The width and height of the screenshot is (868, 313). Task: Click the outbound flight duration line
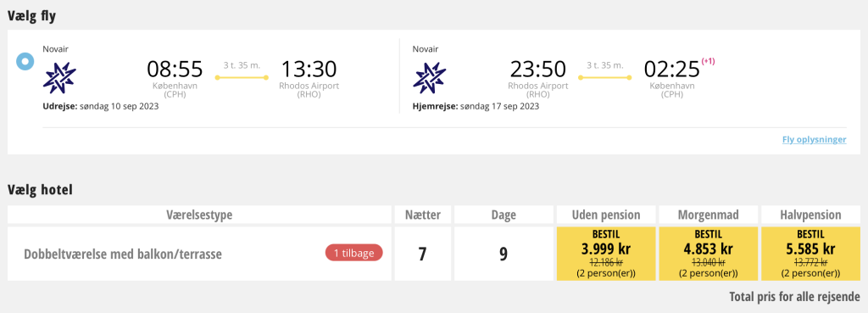(242, 77)
